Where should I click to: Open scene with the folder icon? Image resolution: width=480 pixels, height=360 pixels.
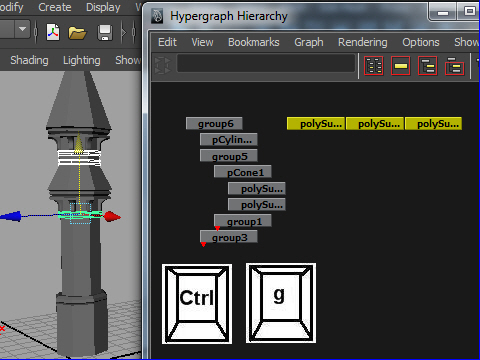click(77, 33)
